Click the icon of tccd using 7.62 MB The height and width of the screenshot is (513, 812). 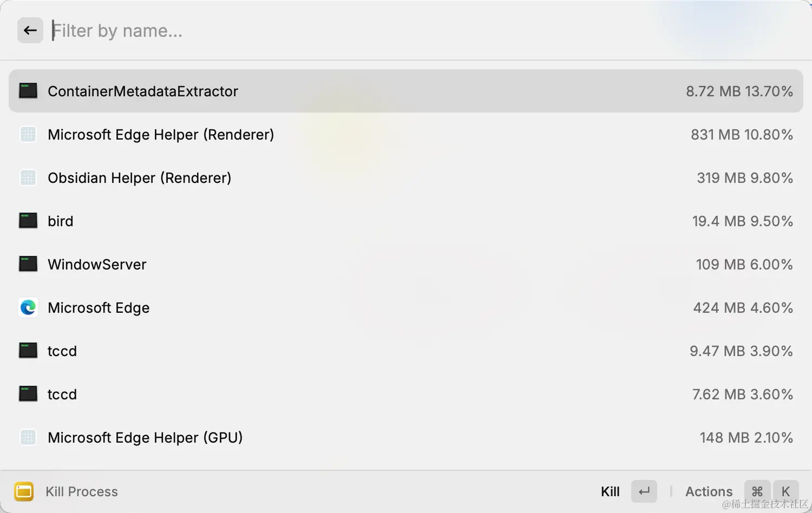coord(28,394)
